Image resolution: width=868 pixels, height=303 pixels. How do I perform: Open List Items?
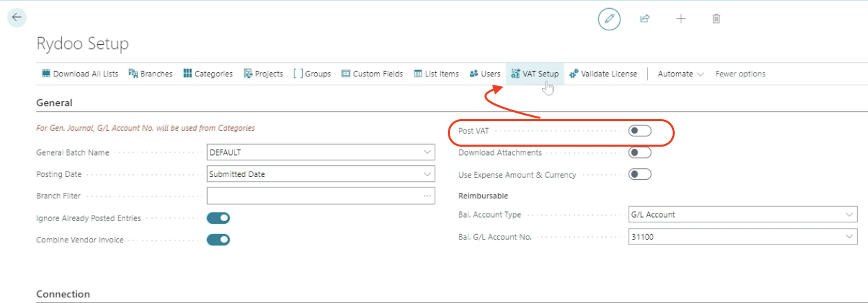436,74
